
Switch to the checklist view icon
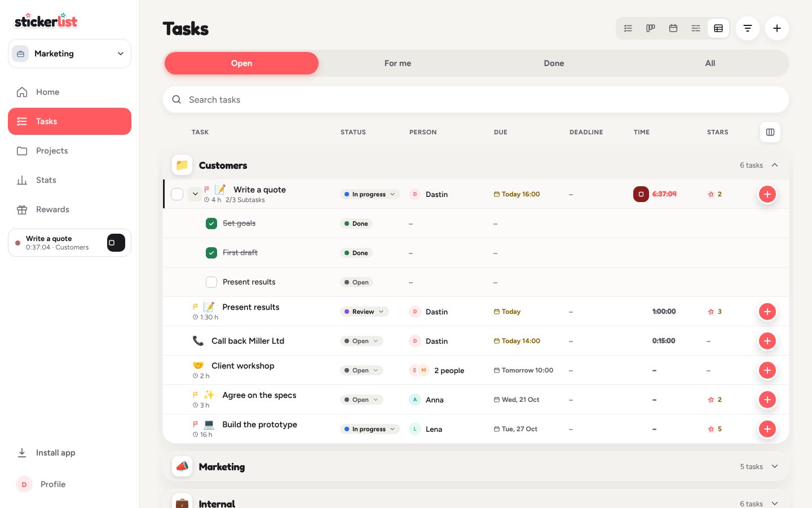628,28
